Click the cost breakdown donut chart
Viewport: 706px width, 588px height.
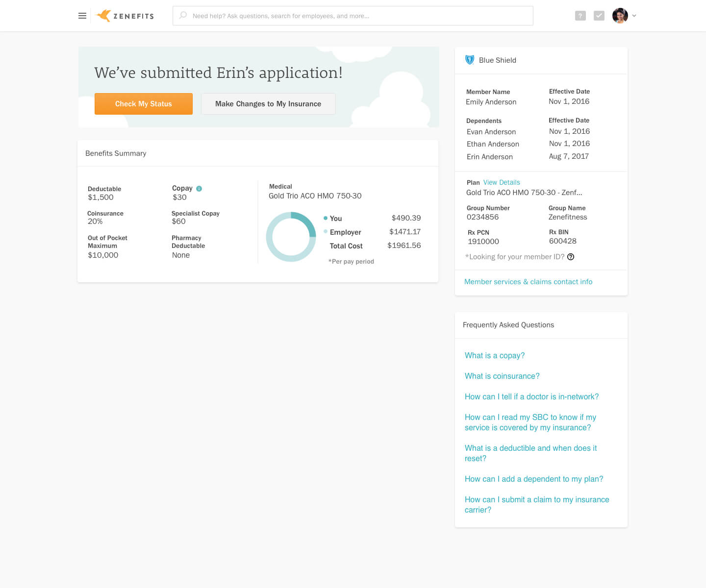[291, 237]
